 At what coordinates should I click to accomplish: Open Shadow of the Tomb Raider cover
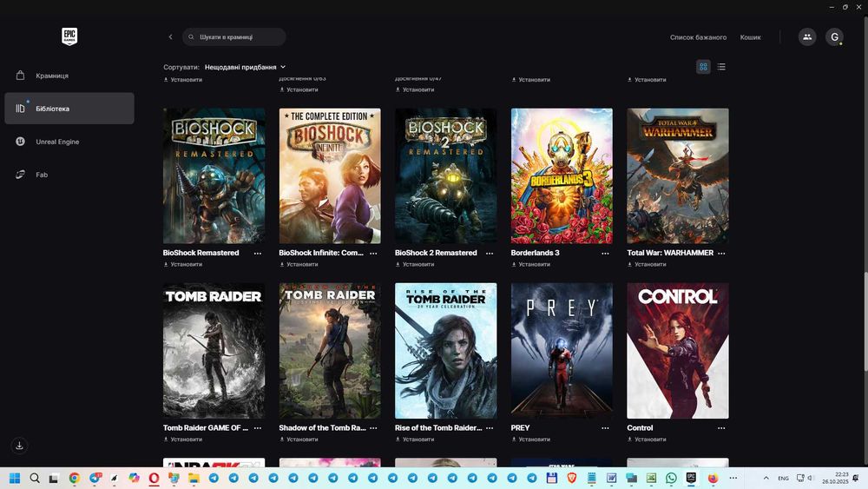click(330, 351)
